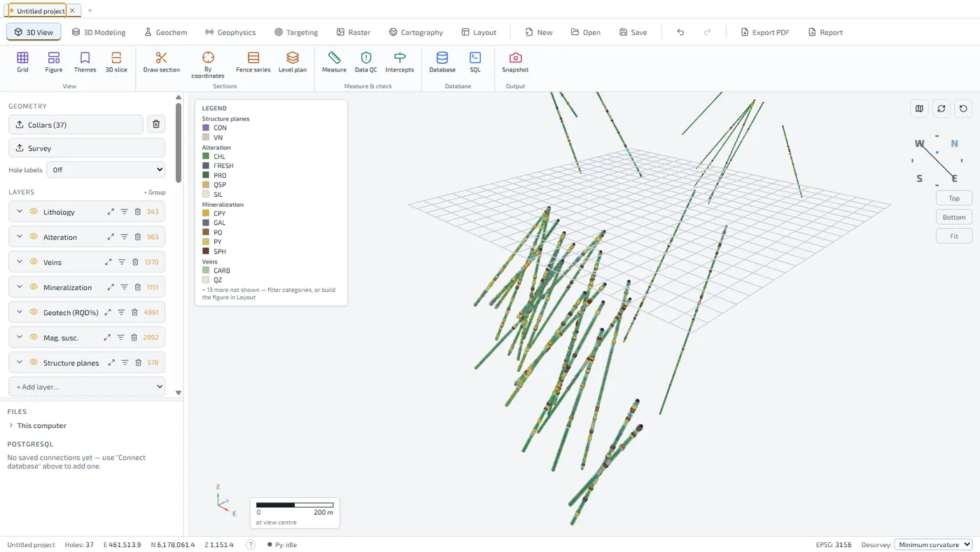Select the Draw section tool

pos(161,62)
